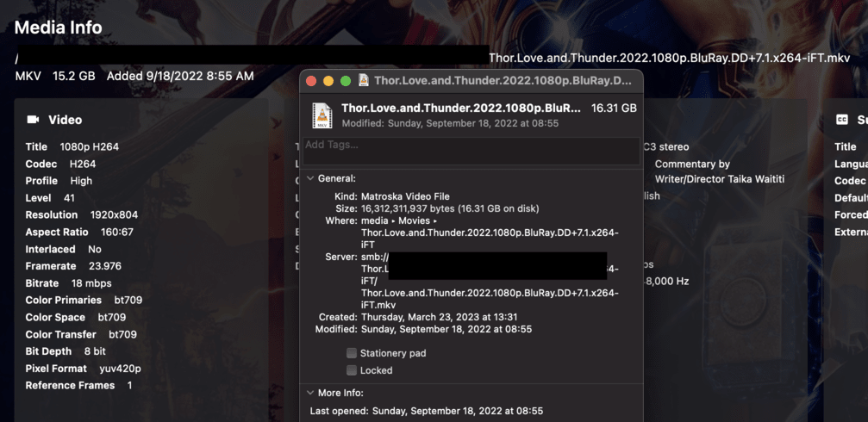Enable the Locked checkbox
The height and width of the screenshot is (422, 868).
[352, 370]
